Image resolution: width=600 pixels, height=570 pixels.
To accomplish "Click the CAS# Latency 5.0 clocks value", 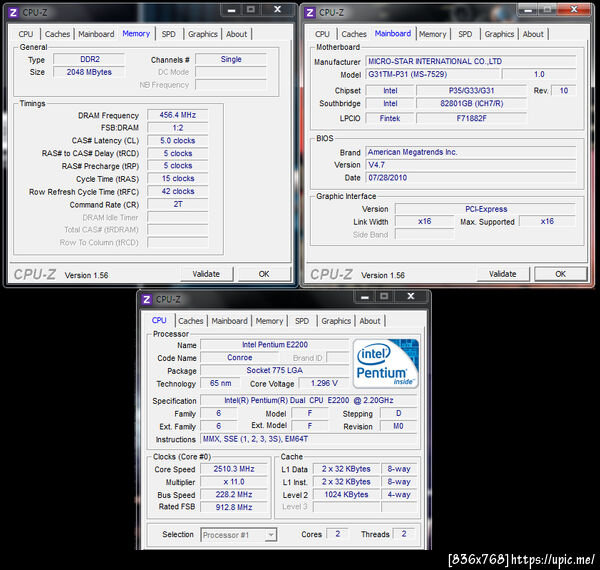I will pos(178,141).
